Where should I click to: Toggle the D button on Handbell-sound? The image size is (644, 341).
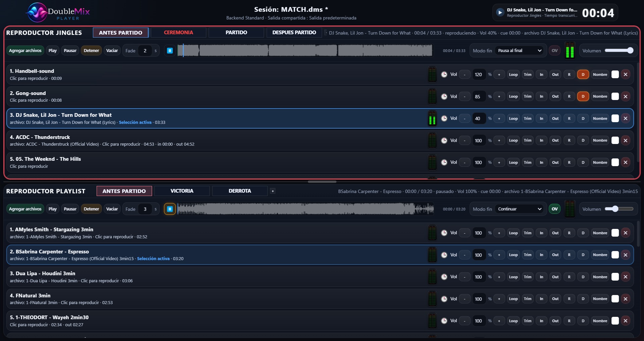[583, 75]
